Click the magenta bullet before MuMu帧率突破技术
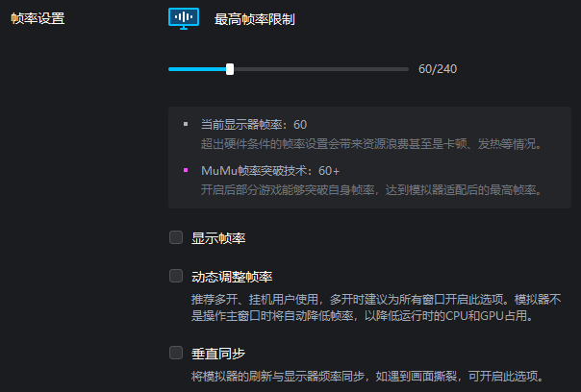Viewport: 581px width, 392px height. (186, 170)
